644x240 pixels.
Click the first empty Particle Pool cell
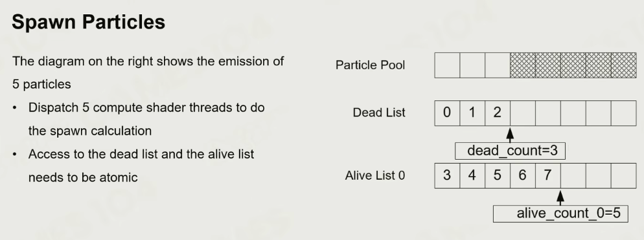tap(447, 65)
